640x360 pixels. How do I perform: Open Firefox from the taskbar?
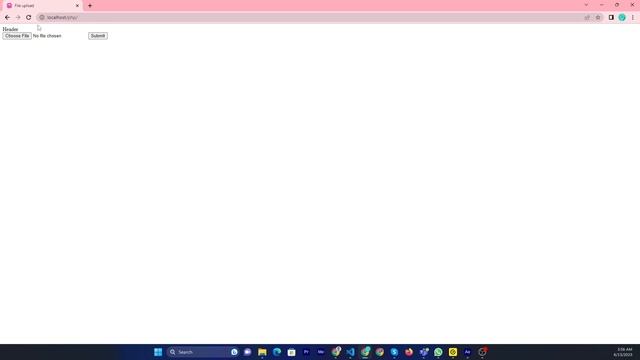pyautogui.click(x=409, y=352)
